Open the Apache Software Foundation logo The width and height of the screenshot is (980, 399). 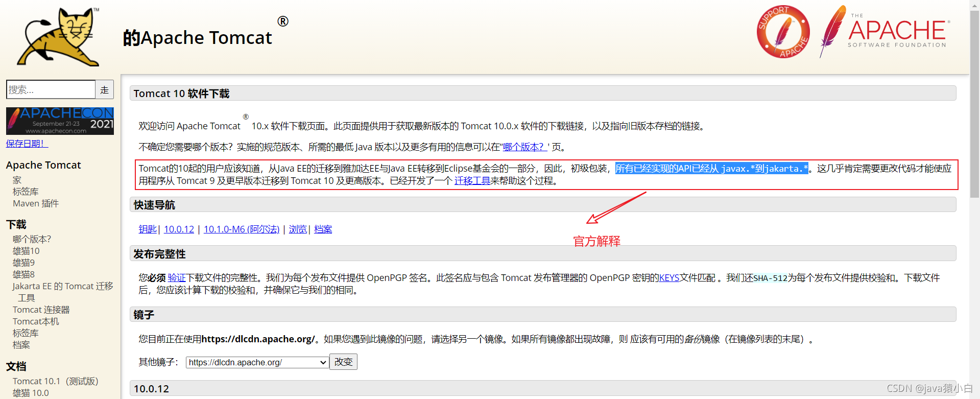tap(885, 32)
